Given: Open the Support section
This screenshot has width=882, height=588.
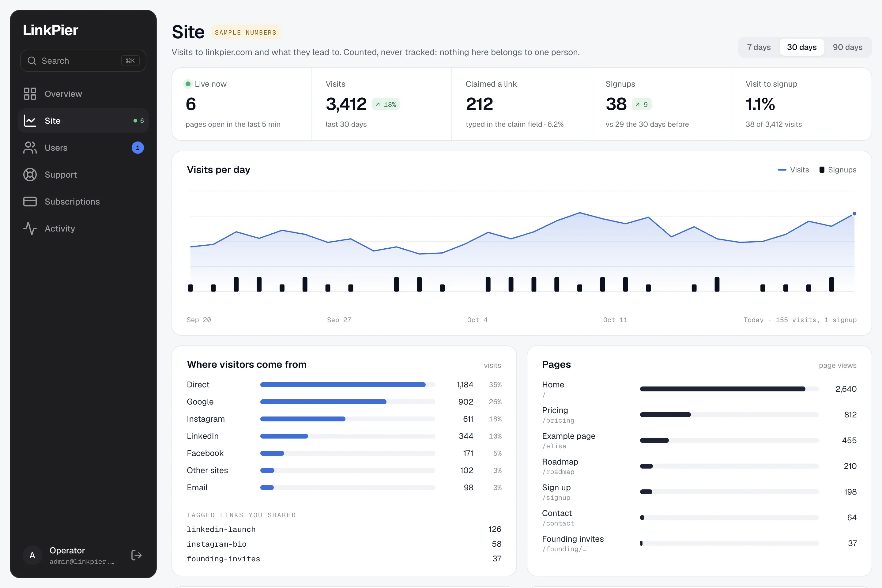Looking at the screenshot, I should (83, 175).
